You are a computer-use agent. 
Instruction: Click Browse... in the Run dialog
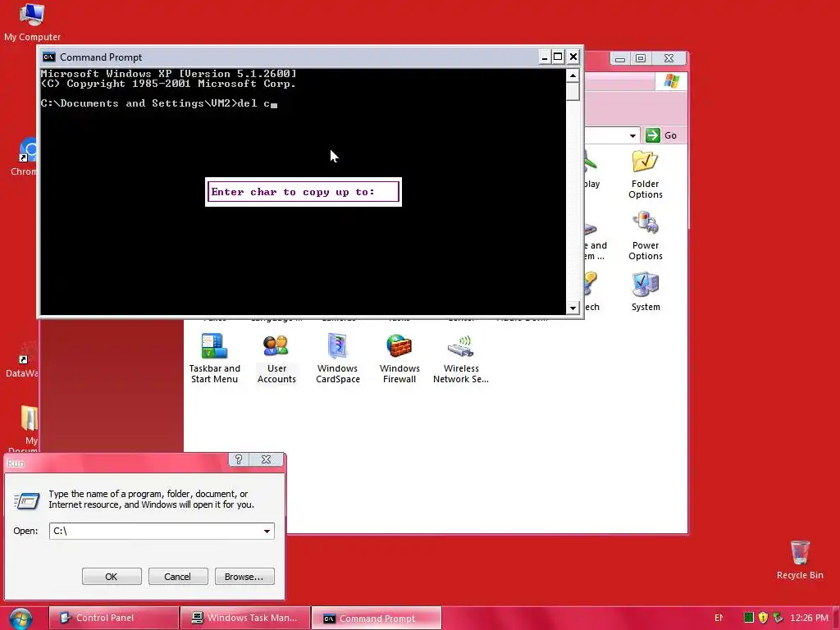click(244, 577)
